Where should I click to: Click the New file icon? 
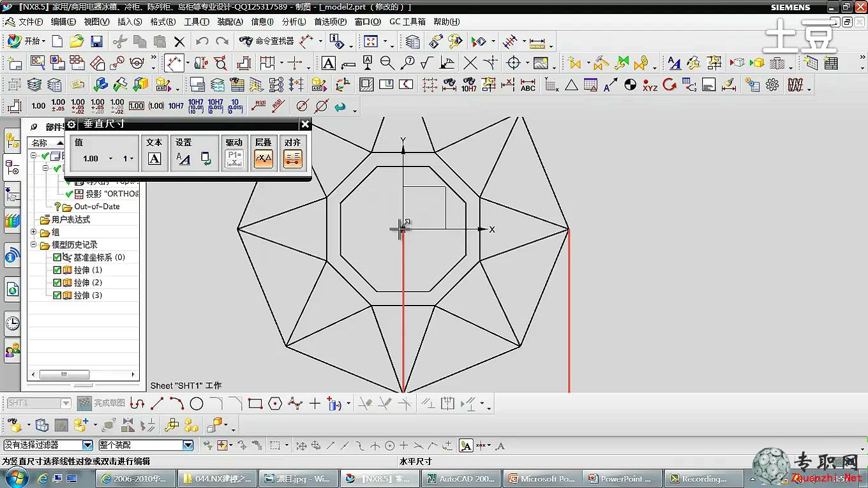pyautogui.click(x=57, y=41)
